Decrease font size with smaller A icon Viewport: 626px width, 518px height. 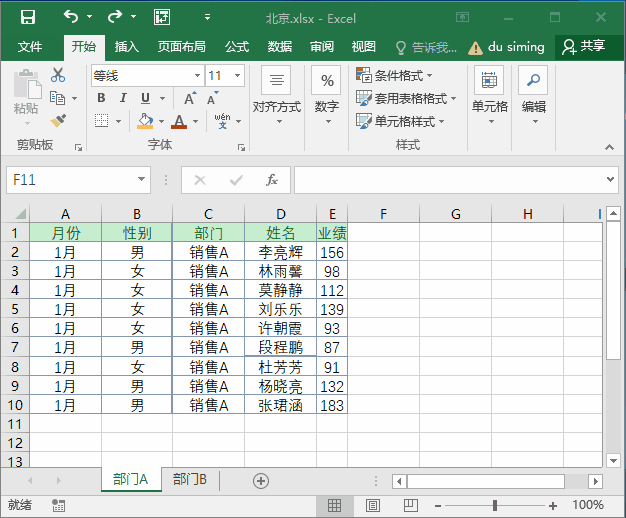tap(213, 98)
